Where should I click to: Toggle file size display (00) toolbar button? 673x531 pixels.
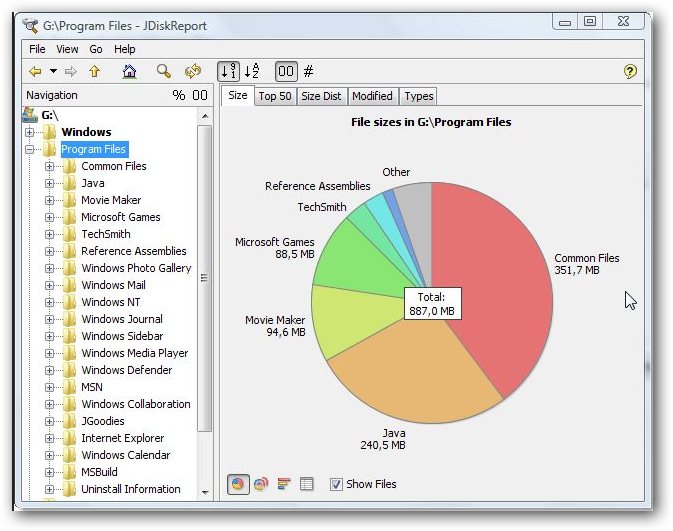286,71
